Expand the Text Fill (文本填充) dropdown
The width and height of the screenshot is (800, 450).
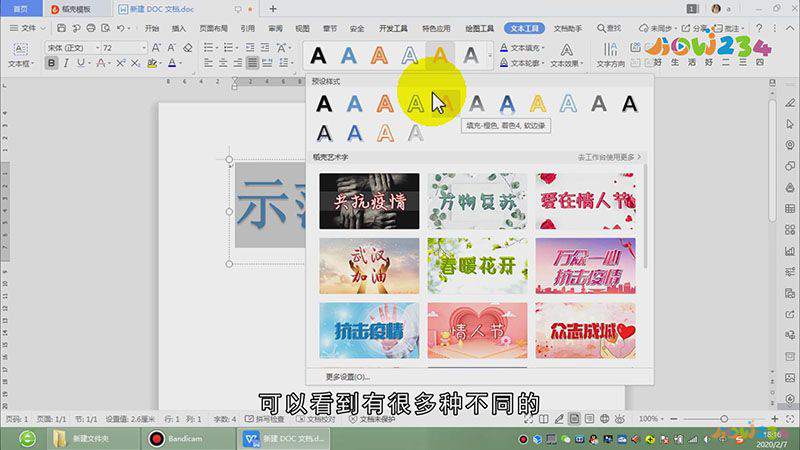(x=522, y=47)
